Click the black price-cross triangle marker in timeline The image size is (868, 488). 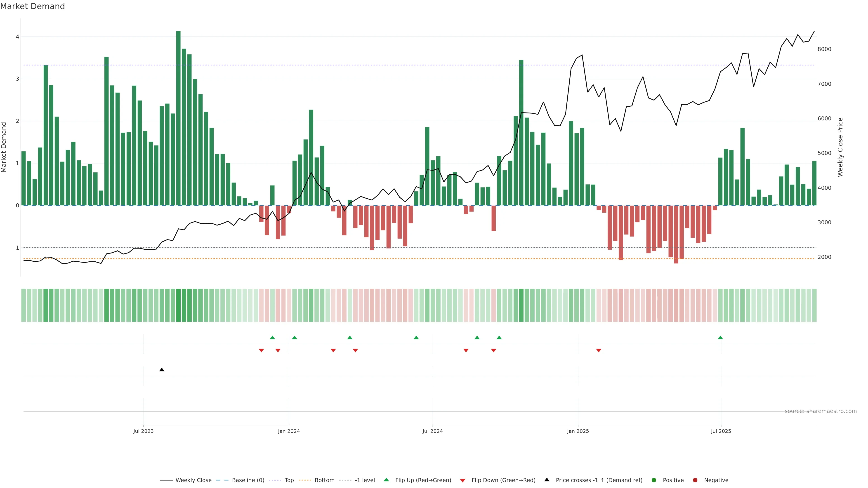coord(162,370)
